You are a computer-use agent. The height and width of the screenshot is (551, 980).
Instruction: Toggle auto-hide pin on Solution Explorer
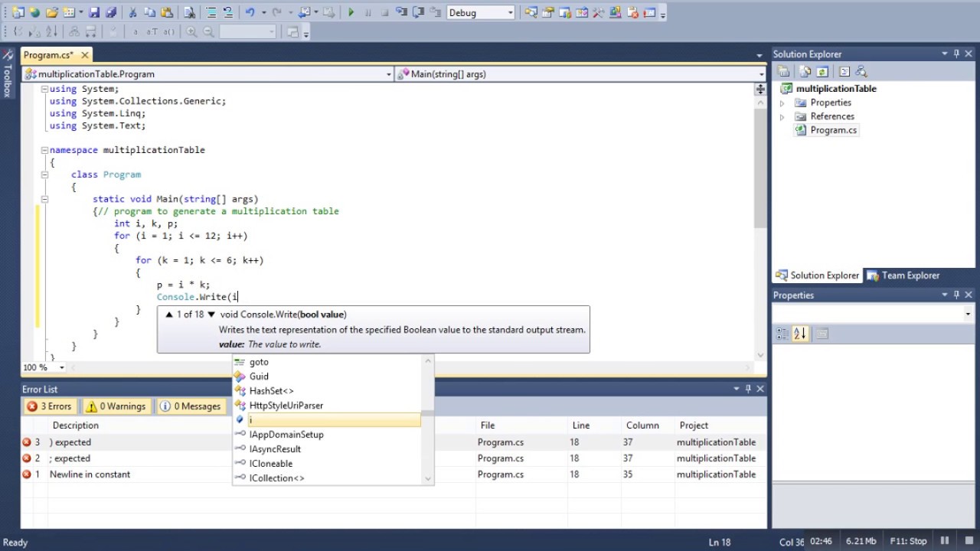[x=956, y=54]
